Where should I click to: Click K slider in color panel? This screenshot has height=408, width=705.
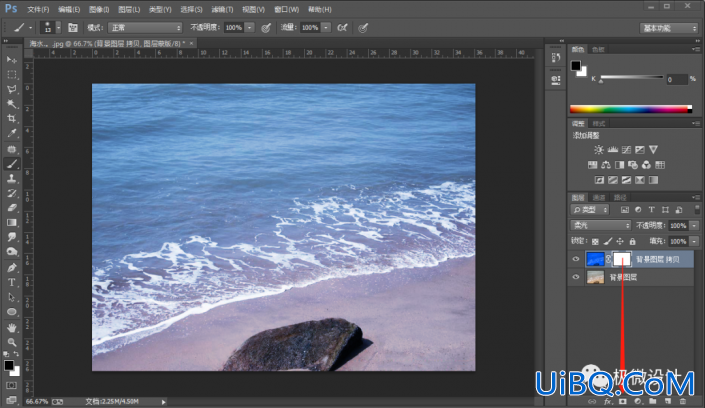632,77
